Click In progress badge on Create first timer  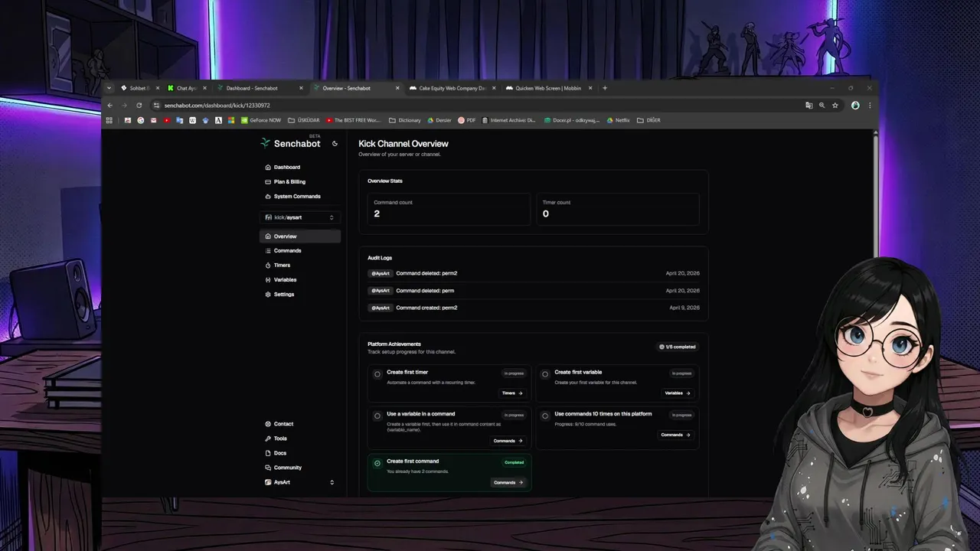click(x=514, y=373)
